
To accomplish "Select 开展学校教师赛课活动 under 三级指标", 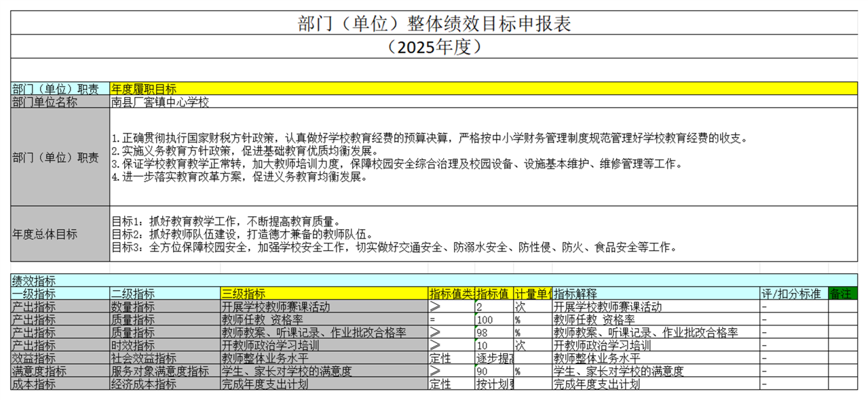I will tap(324, 306).
